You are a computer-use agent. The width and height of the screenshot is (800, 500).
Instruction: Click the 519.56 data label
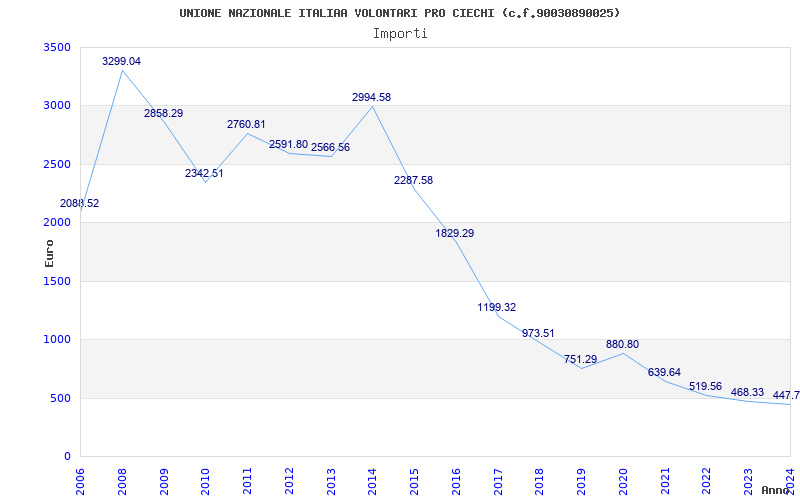[x=706, y=386]
